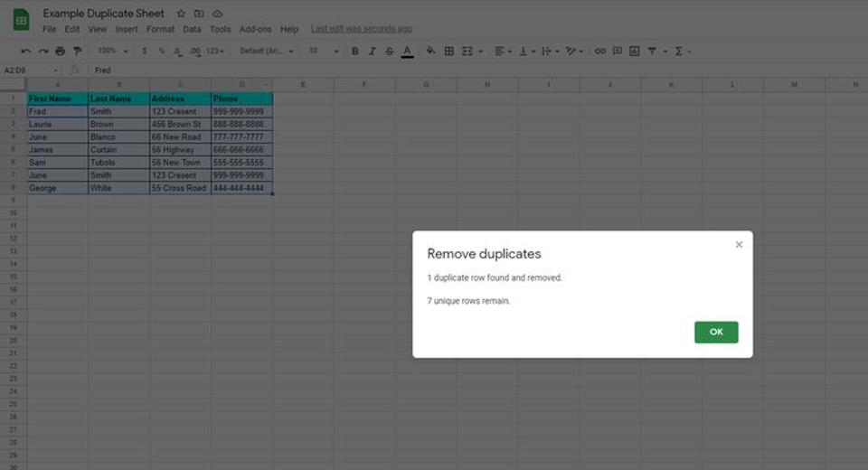
Task: Click the cloud save status icon
Action: pyautogui.click(x=218, y=14)
